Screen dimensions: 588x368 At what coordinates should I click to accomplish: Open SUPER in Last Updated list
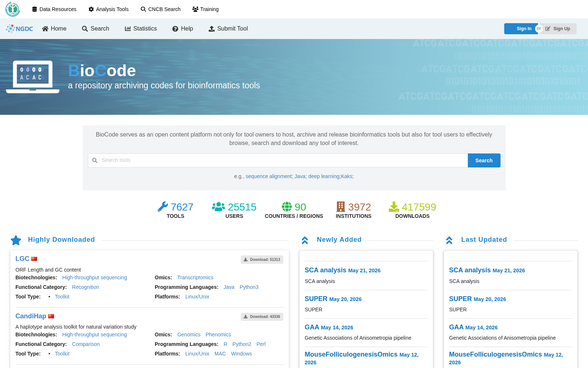460,299
